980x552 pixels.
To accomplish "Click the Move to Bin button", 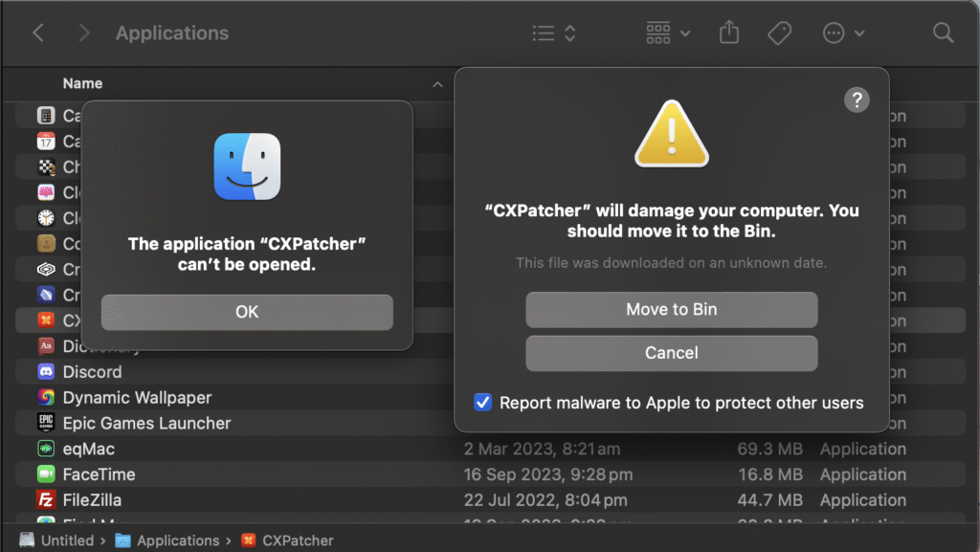I will tap(671, 310).
